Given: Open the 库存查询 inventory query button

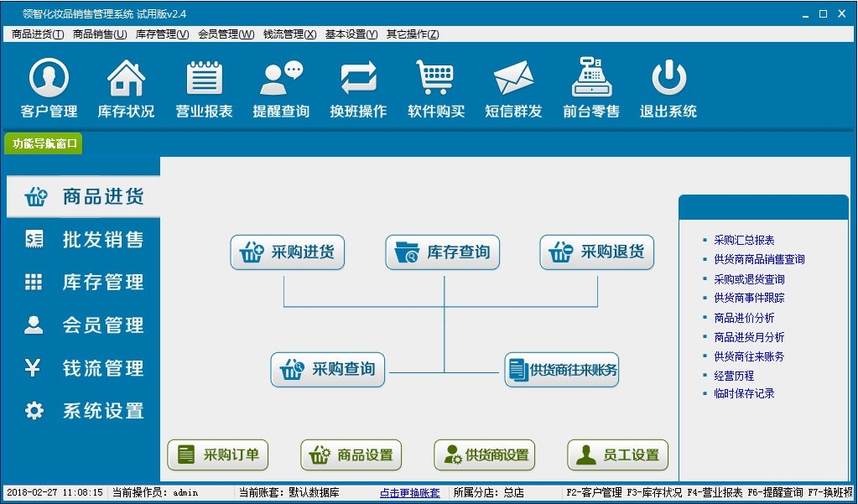Looking at the screenshot, I should point(443,252).
